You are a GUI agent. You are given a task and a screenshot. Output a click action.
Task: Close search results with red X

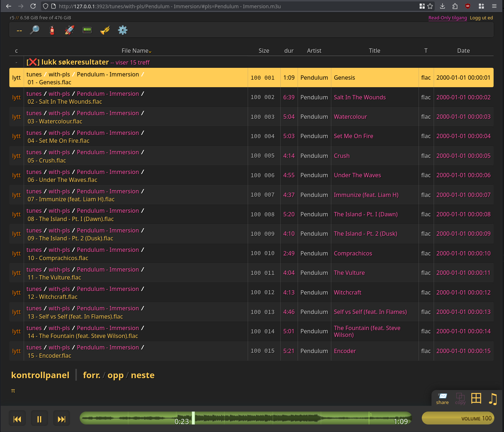click(x=33, y=62)
